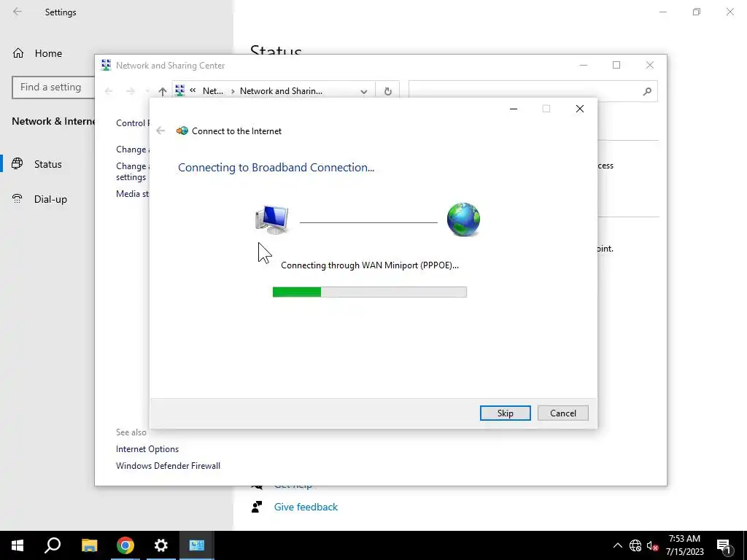Image resolution: width=747 pixels, height=560 pixels.
Task: Click the search magnifier in Network and Sharing Center
Action: (x=647, y=91)
